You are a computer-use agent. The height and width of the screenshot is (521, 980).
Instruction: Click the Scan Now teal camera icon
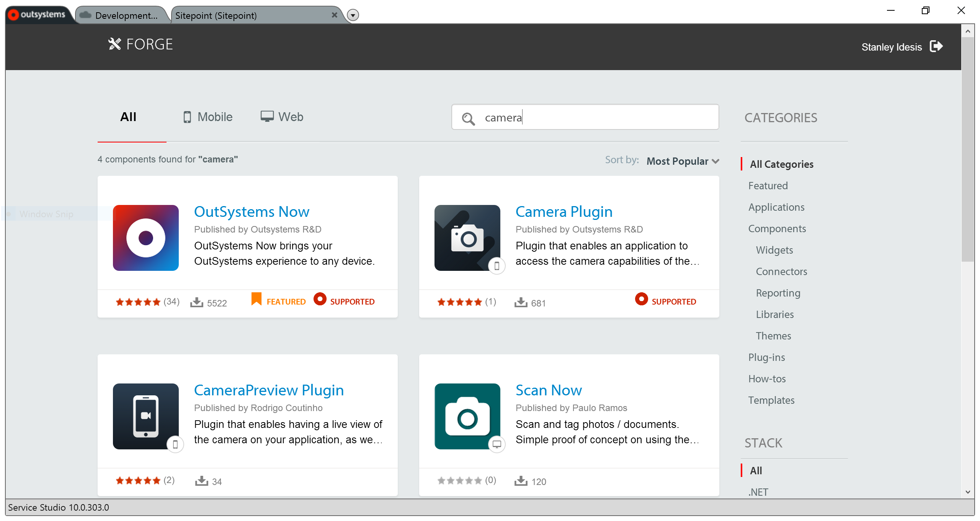[467, 416]
